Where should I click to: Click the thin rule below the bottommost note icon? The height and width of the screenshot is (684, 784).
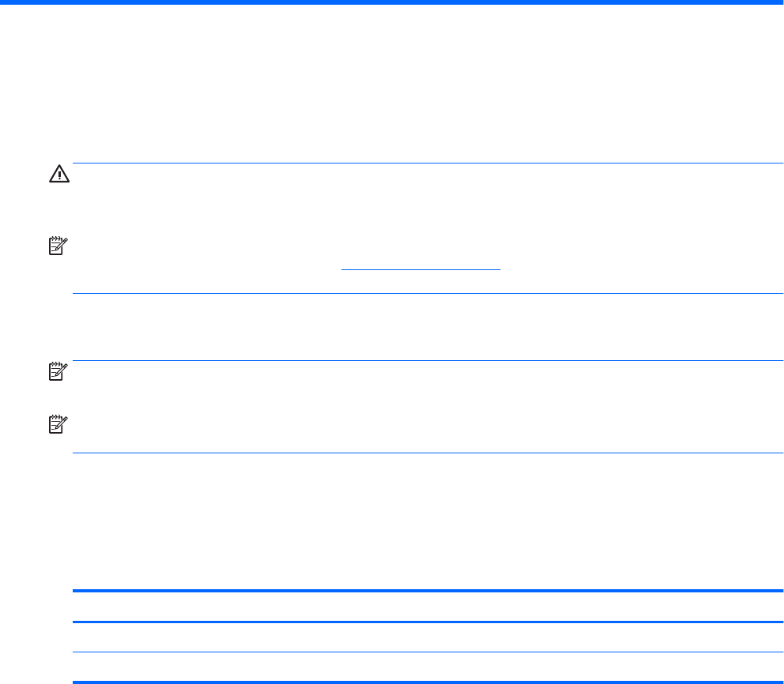(x=428, y=453)
